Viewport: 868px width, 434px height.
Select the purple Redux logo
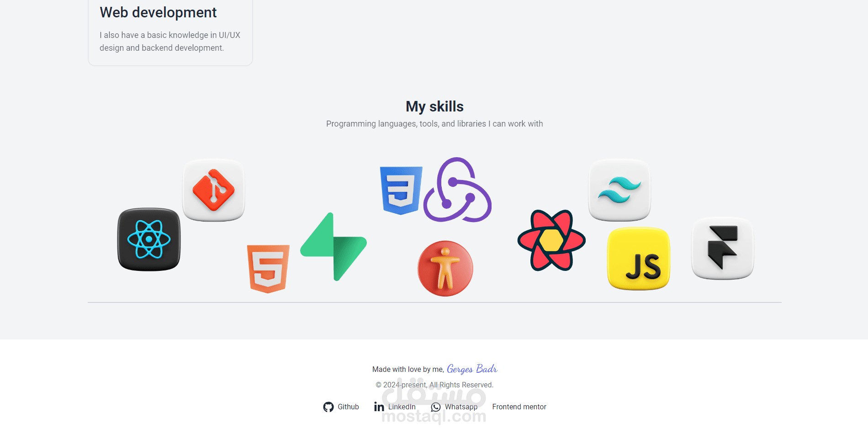coord(457,190)
